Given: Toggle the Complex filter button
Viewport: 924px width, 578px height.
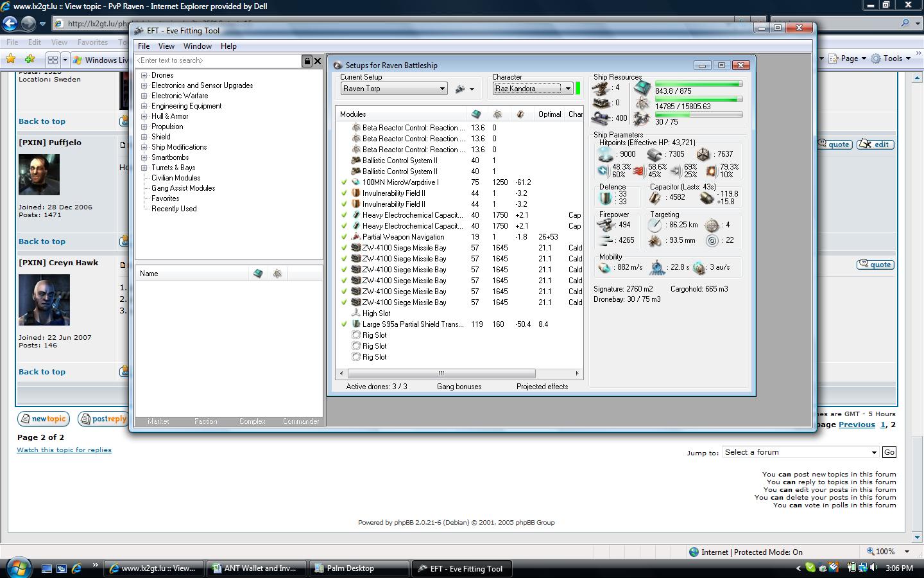Looking at the screenshot, I should (x=252, y=421).
